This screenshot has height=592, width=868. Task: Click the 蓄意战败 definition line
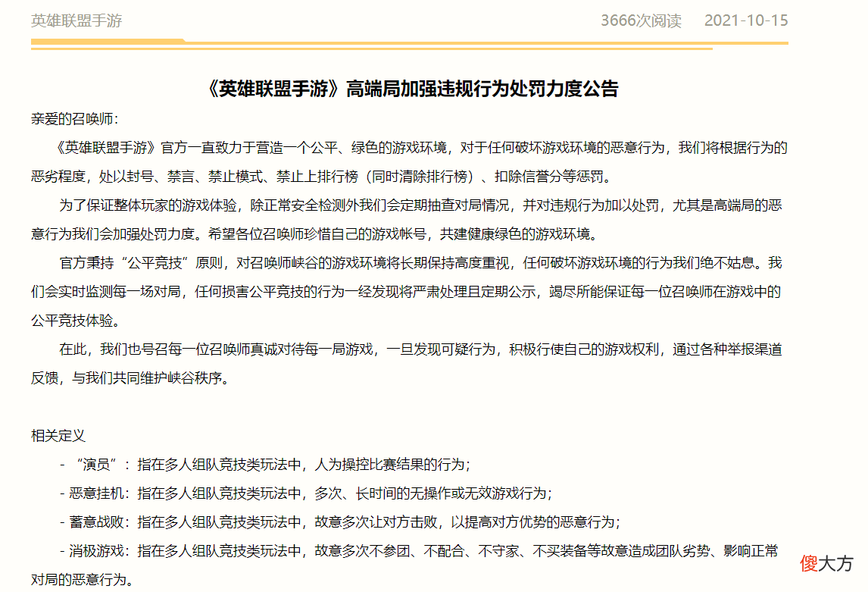click(340, 522)
